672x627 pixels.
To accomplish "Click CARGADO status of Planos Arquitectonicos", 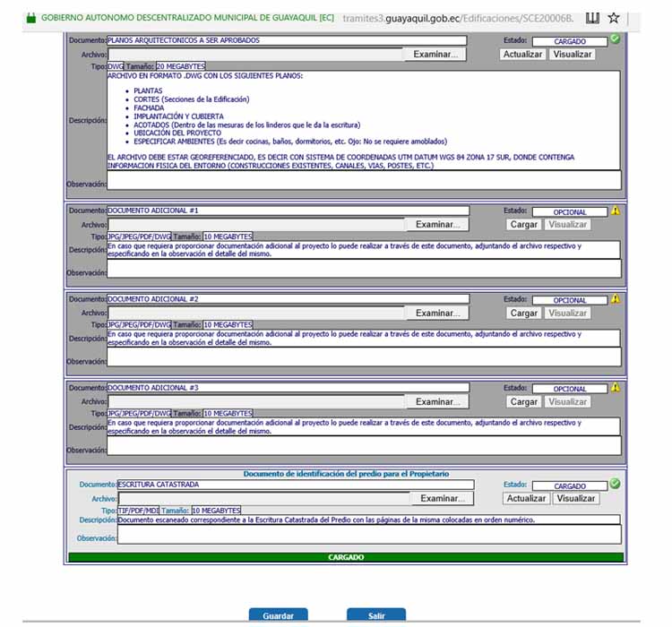I will pos(570,41).
